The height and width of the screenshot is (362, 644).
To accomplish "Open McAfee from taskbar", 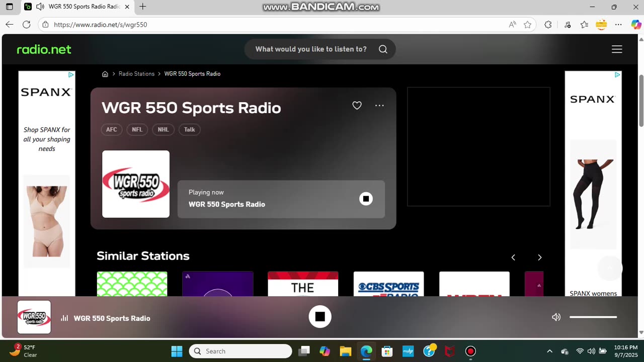I will point(450,351).
